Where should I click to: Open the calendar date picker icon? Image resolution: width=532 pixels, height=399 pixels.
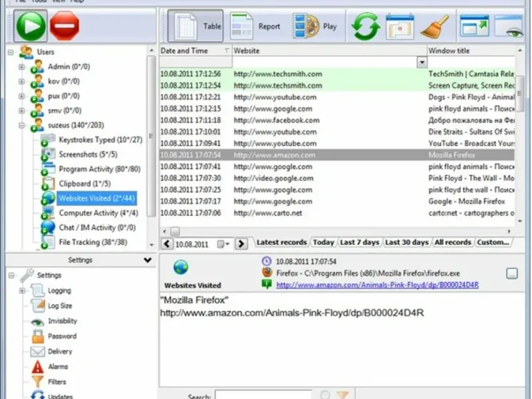[x=400, y=26]
